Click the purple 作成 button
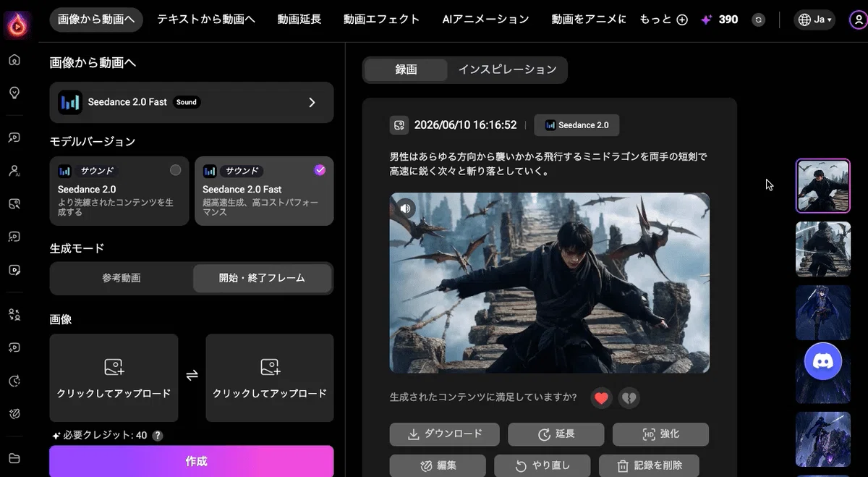The height and width of the screenshot is (477, 868). pos(192,461)
